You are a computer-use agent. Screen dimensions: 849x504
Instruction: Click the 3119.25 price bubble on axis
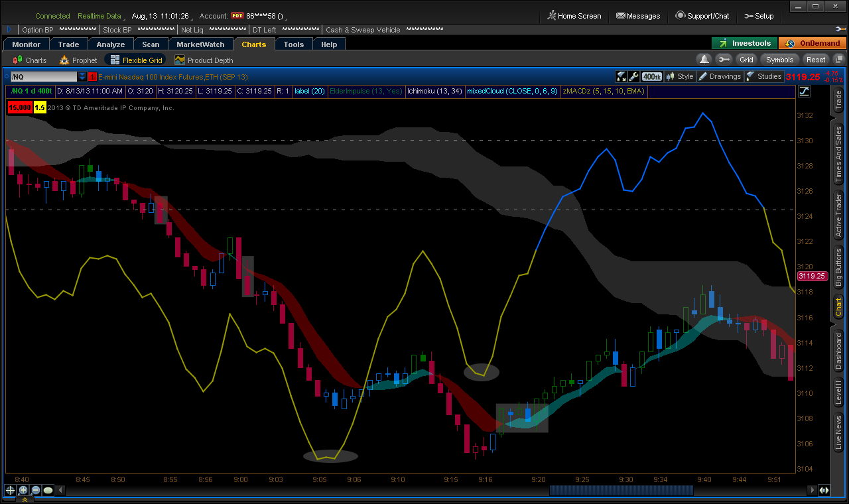pos(812,276)
